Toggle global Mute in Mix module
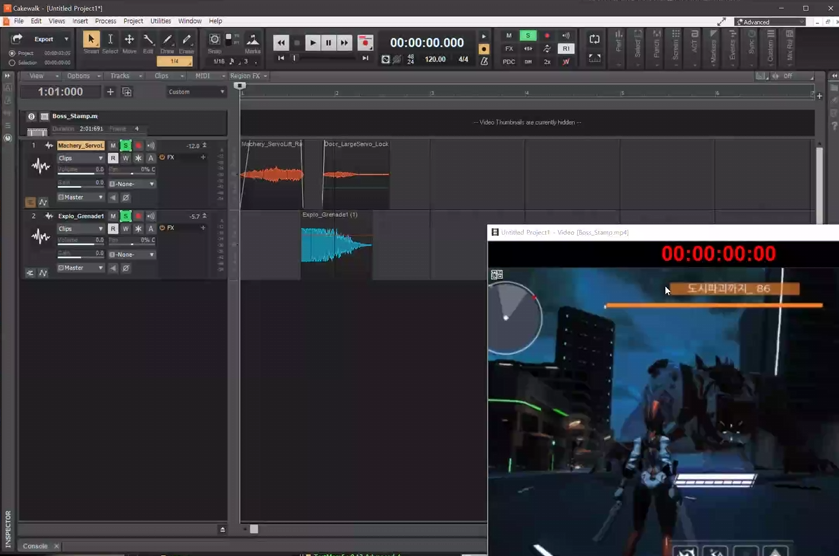This screenshot has width=839, height=556. tap(509, 35)
